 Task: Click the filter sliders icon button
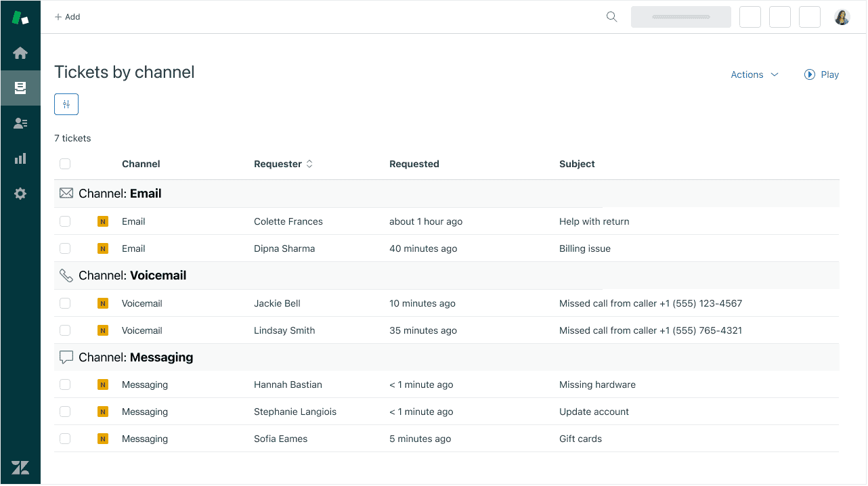tap(66, 104)
